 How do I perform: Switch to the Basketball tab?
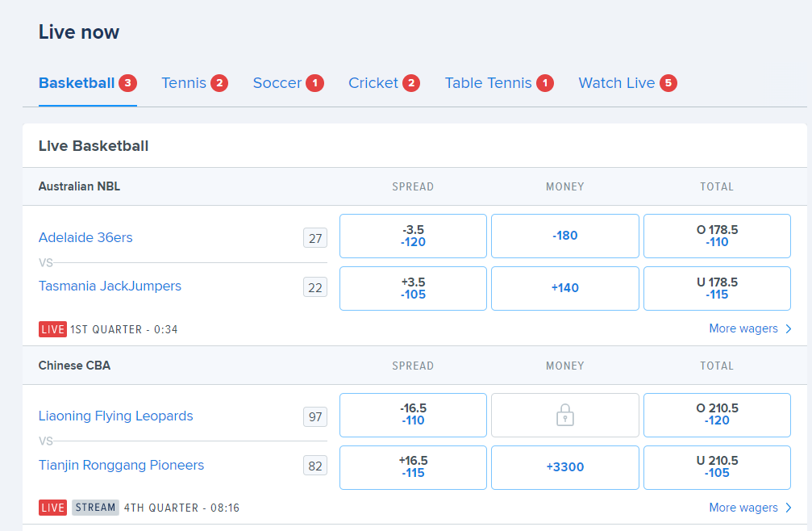(88, 83)
